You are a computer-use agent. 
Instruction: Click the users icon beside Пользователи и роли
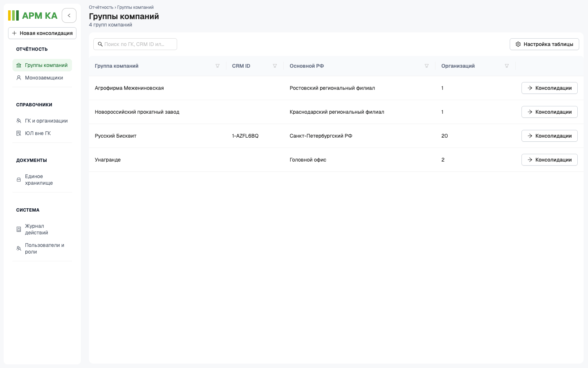click(x=19, y=248)
